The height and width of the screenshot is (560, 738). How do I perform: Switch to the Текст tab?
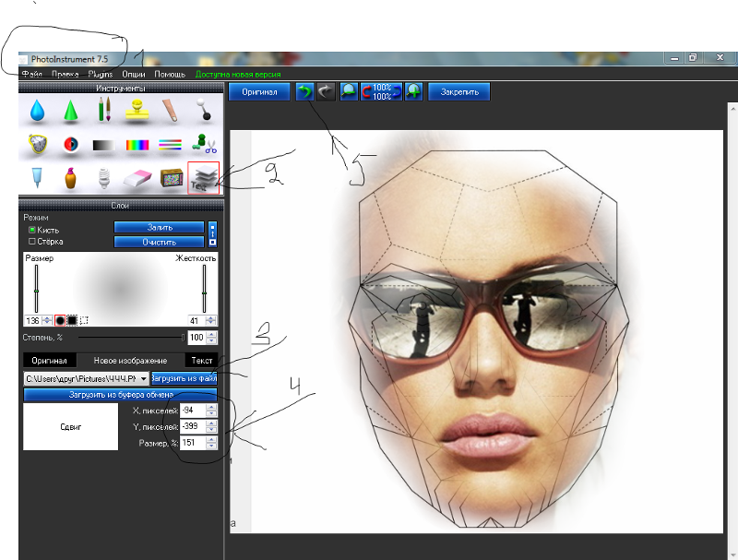(x=201, y=360)
